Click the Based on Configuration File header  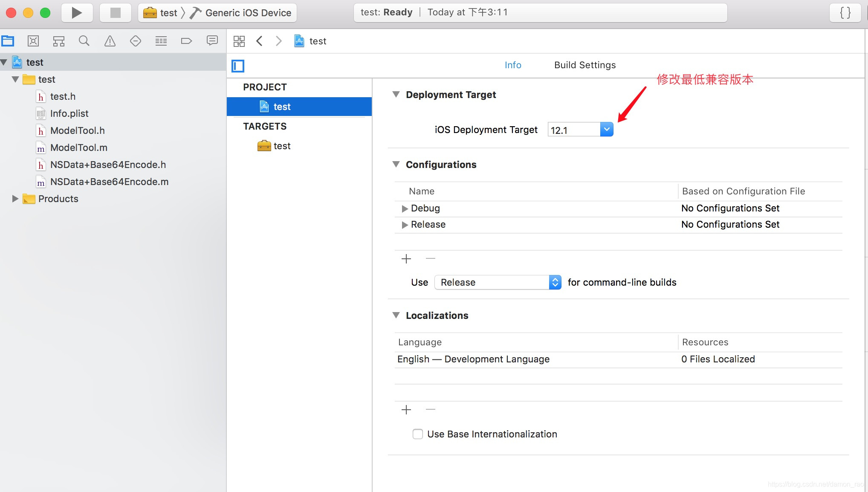(x=744, y=191)
